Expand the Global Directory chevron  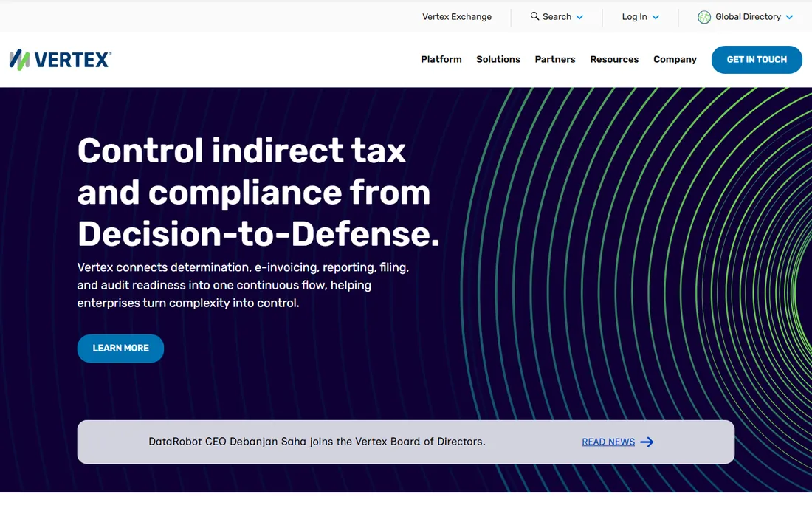(789, 17)
